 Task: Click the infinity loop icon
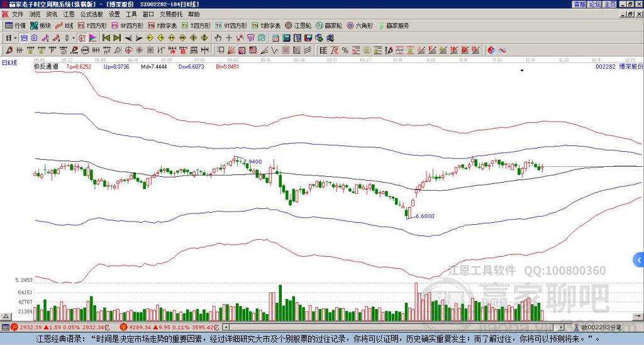pos(502,50)
